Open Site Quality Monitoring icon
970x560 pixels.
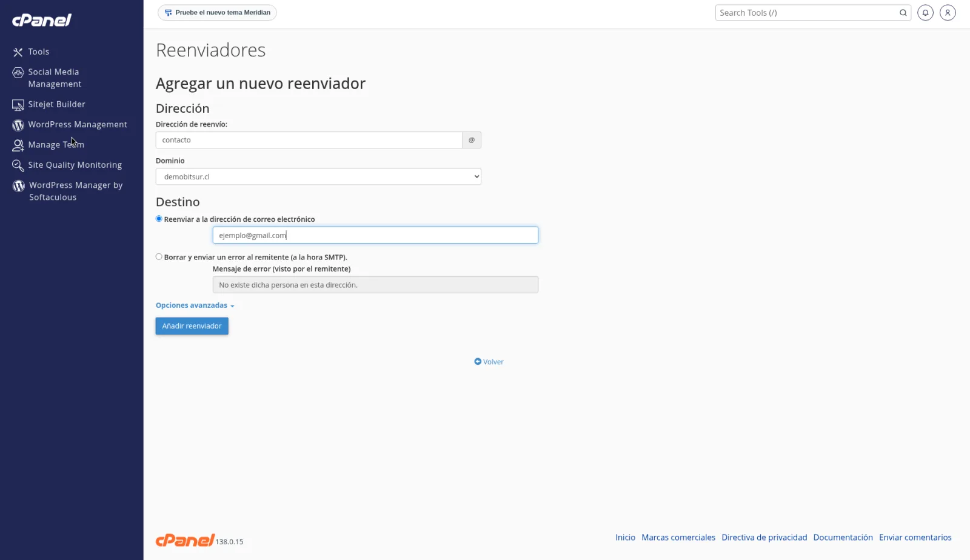[x=18, y=165]
